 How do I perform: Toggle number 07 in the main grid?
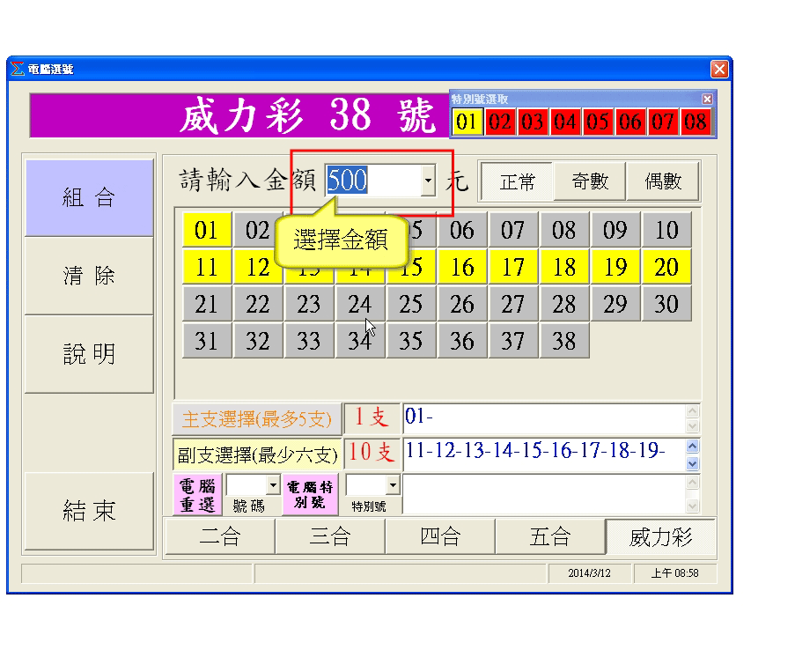click(513, 230)
